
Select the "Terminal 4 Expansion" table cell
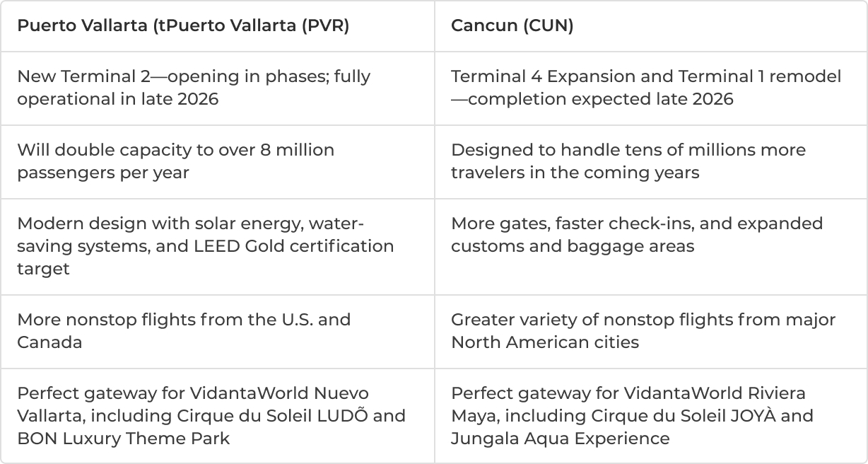[646, 88]
